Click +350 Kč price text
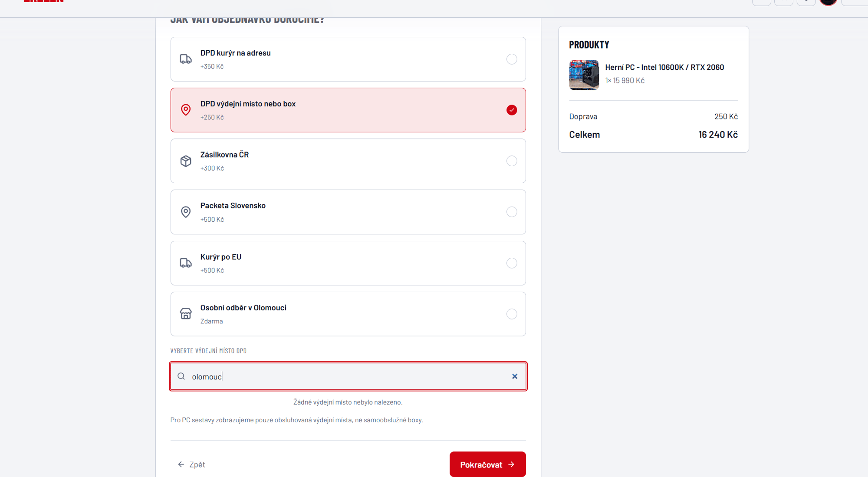The height and width of the screenshot is (477, 868). tap(212, 66)
